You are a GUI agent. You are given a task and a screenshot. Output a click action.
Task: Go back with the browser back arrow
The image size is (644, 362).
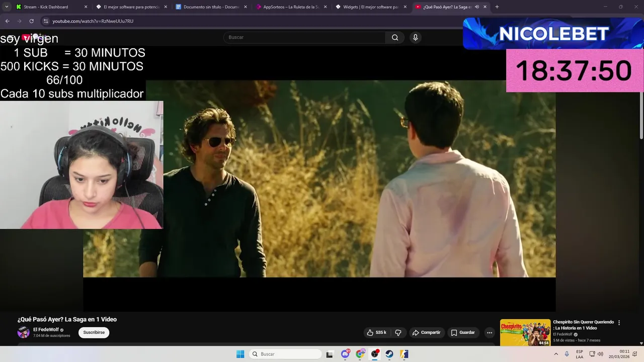pos(8,21)
